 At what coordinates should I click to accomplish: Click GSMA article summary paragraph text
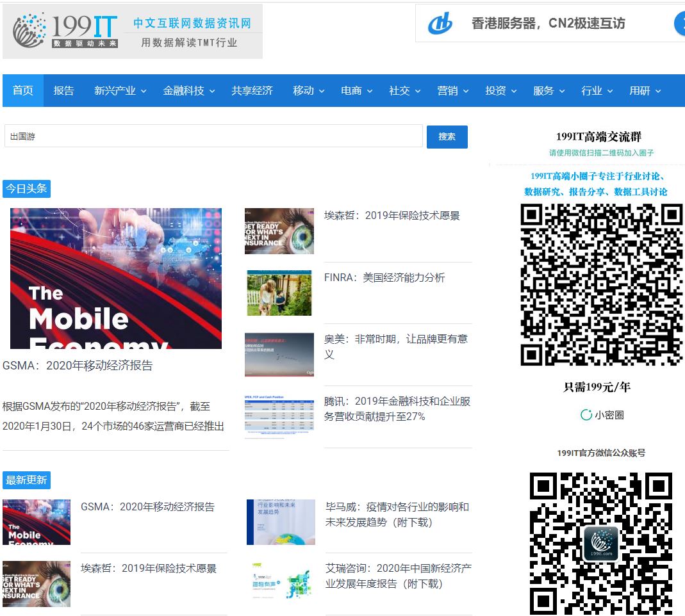113,416
